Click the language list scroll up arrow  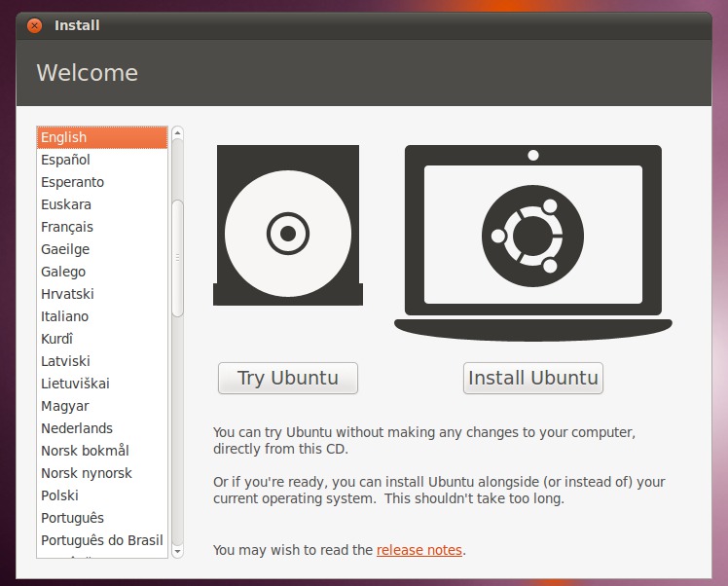[177, 133]
